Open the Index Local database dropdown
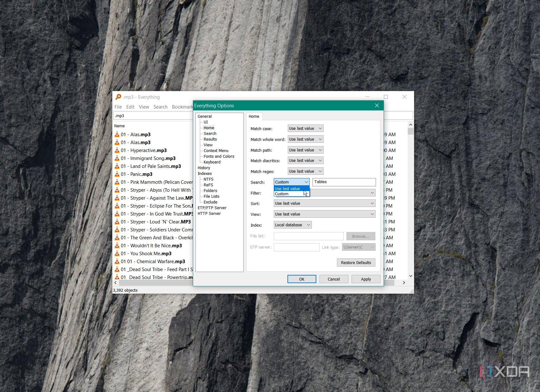Screen dimensions: 540x392 point(293,225)
